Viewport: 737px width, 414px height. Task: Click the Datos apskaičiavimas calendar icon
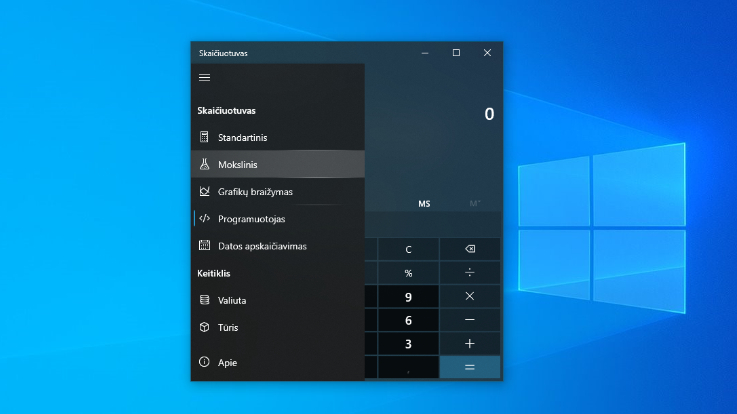(x=204, y=245)
